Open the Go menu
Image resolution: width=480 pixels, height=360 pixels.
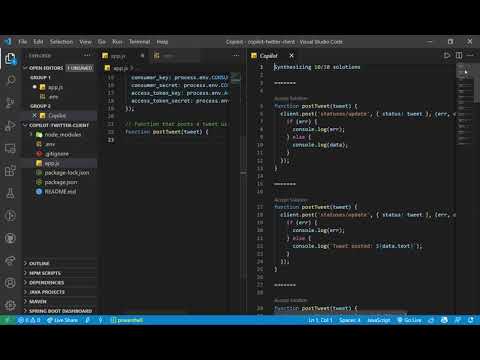102,42
